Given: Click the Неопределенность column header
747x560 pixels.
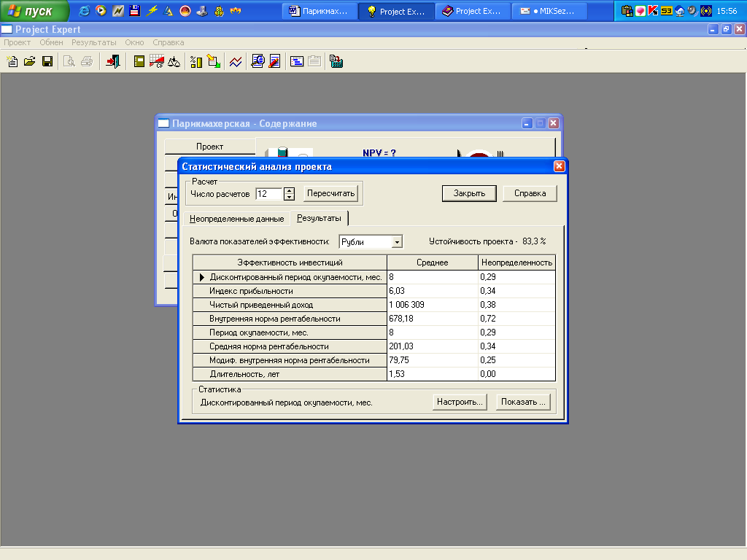Looking at the screenshot, I should [x=516, y=262].
